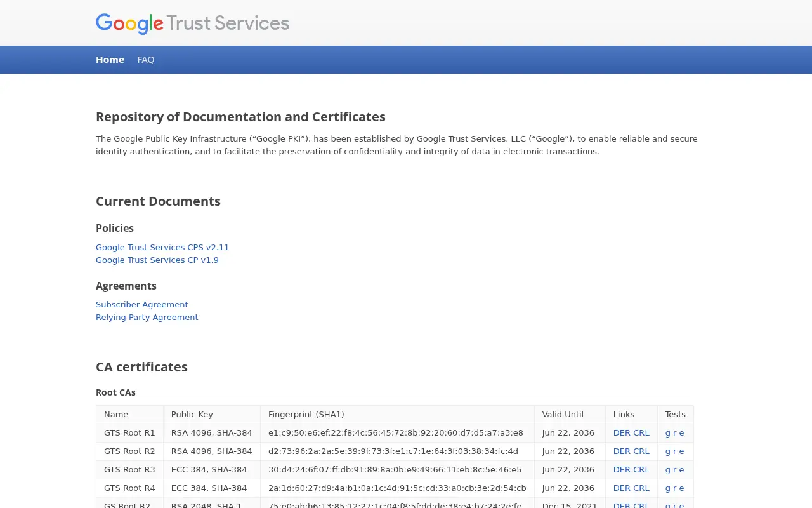Screen dimensions: 812x508
Task: Select the GTS Root R4 name cell
Action: [x=129, y=488]
